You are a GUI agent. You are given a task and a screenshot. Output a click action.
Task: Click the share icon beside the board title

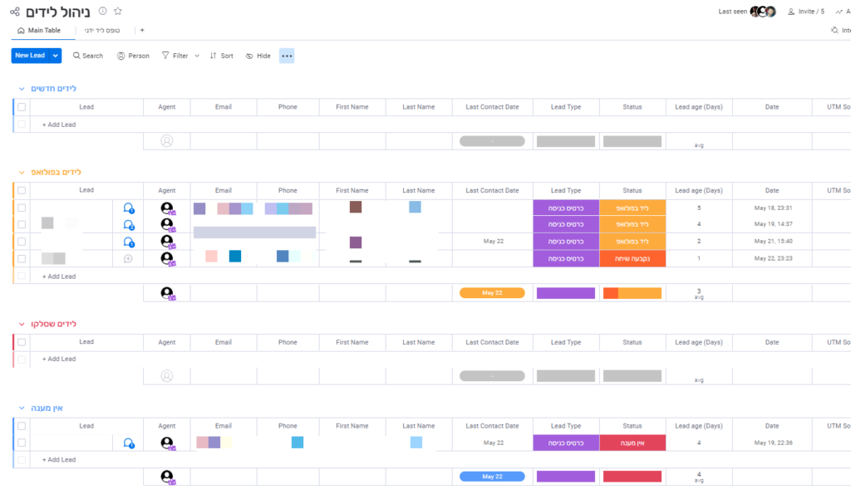[15, 12]
